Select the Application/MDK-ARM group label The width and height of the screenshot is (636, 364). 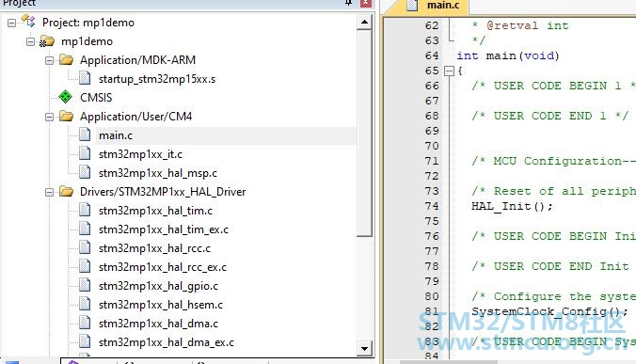[x=137, y=60]
